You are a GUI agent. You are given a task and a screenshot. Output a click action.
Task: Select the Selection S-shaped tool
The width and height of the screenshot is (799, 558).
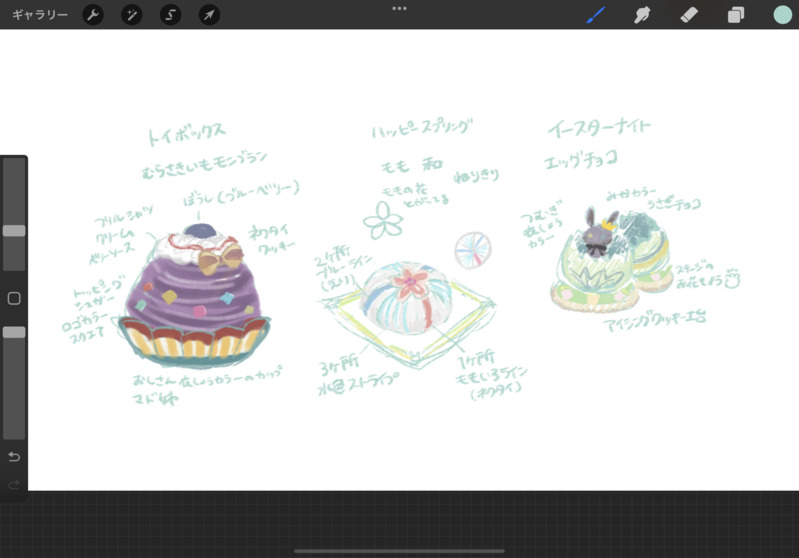pyautogui.click(x=170, y=15)
